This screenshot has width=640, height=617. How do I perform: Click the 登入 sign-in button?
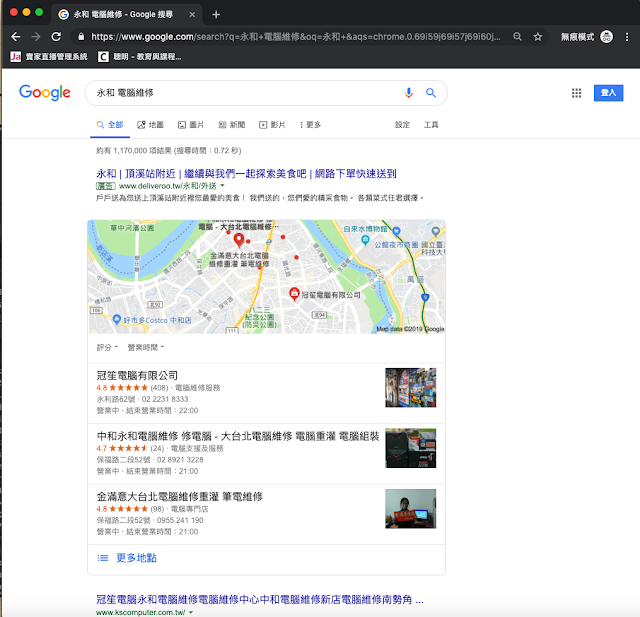[608, 93]
